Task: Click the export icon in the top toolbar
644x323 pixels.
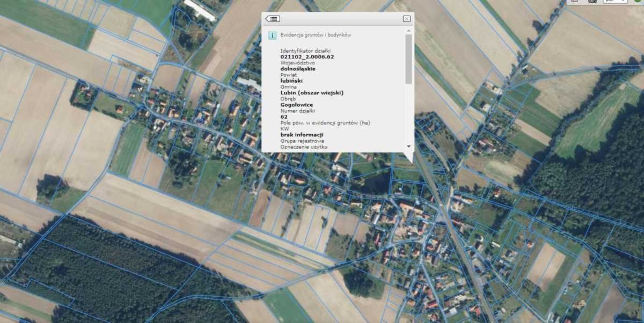Action: (575, 2)
